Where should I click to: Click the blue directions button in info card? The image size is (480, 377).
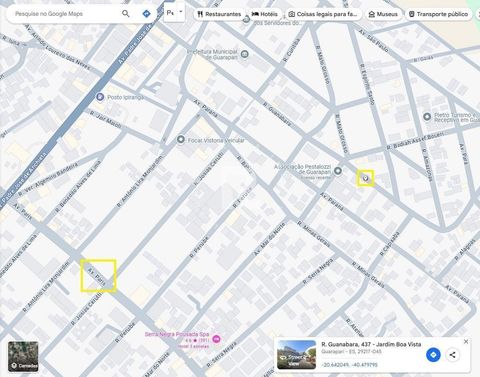coord(433,355)
